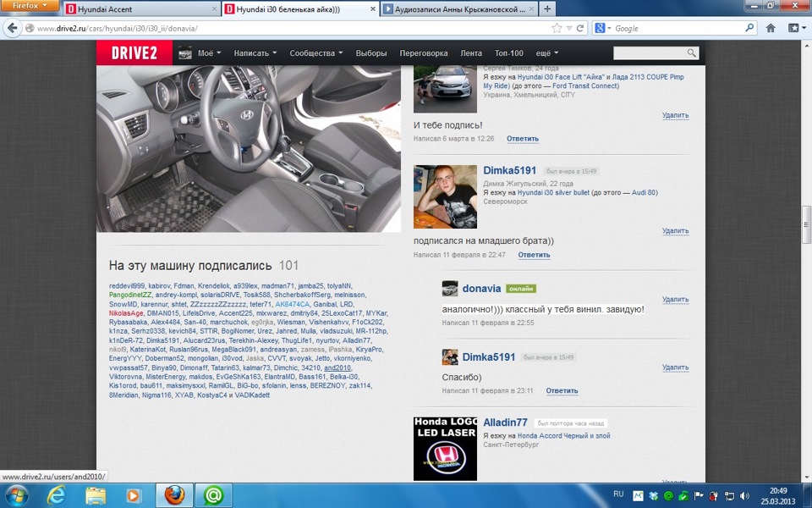Open Windows Explorer folder on taskbar
Screen dimensions: 812x508
[x=96, y=495]
